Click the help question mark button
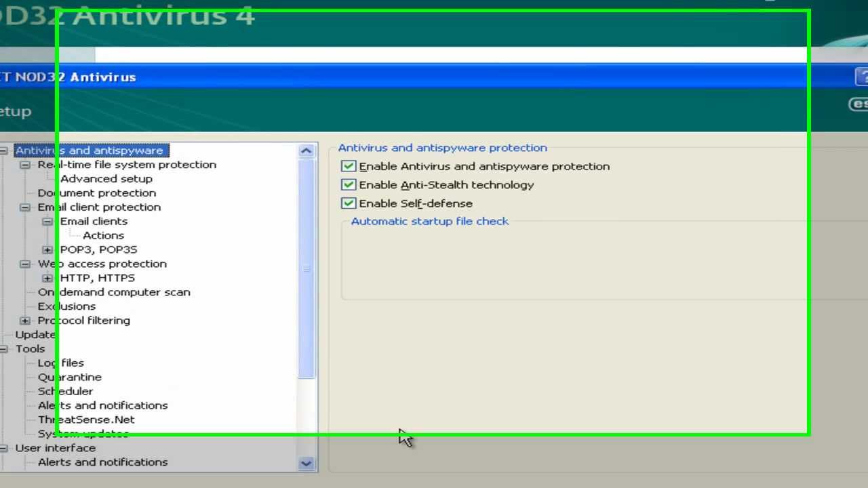Screen dimensions: 868x488 [x=861, y=77]
